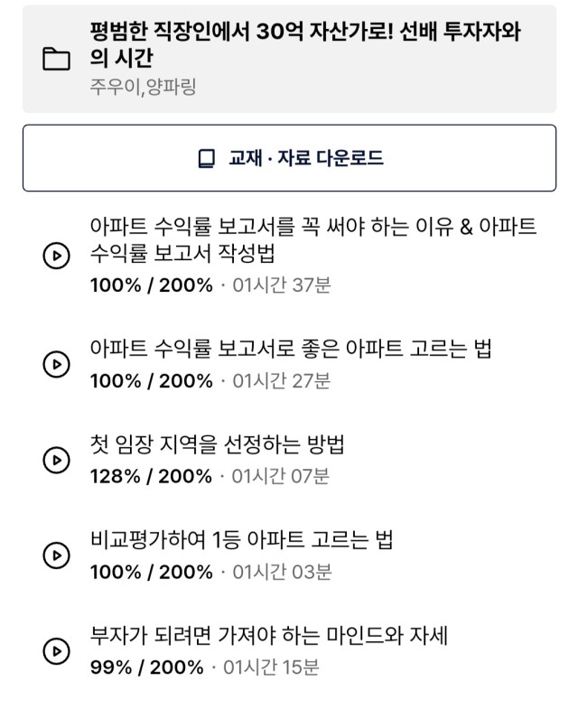
Task: Open the title 비교평가하여 1등 아파트 고르는 법
Action: pyautogui.click(x=241, y=540)
